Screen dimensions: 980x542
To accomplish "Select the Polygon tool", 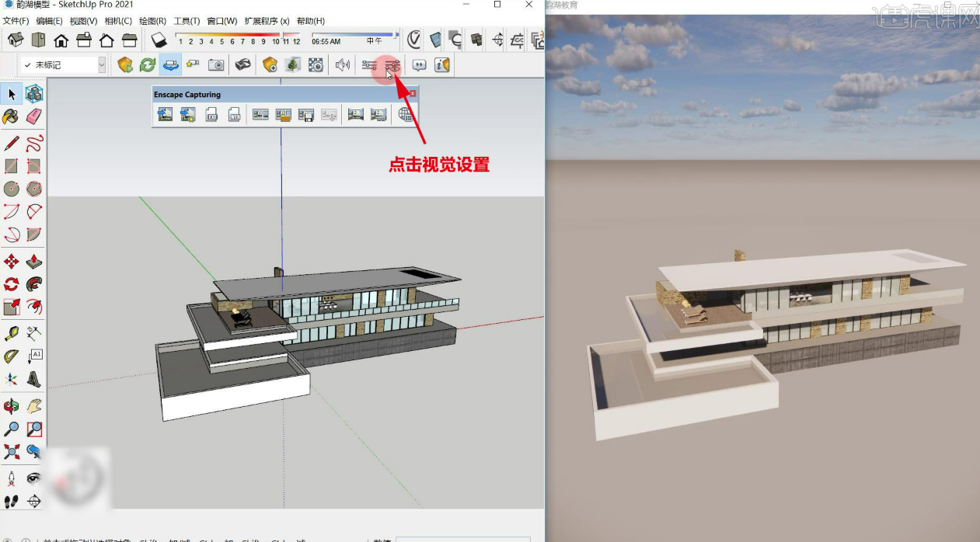I will click(34, 189).
